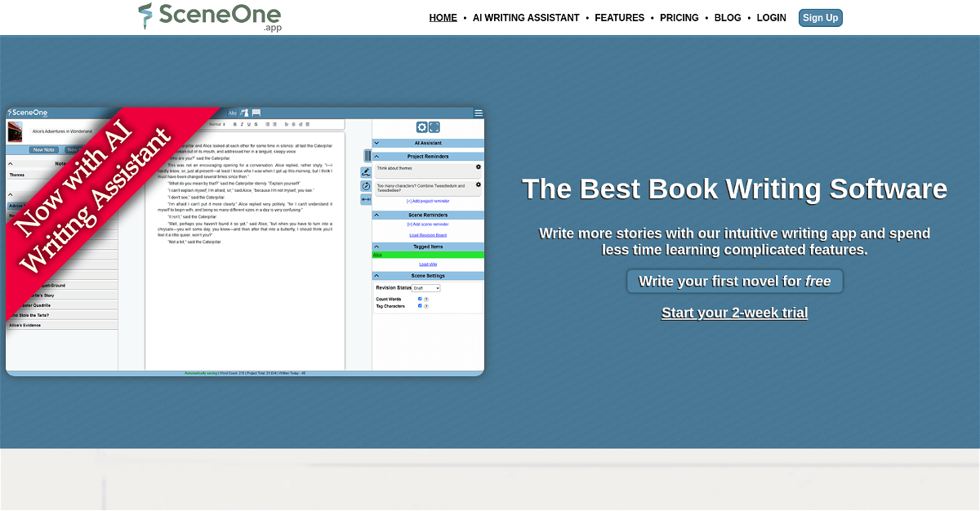This screenshot has width=980, height=511.
Task: Click the fullscreen expand icon beside the gear
Action: tap(434, 127)
